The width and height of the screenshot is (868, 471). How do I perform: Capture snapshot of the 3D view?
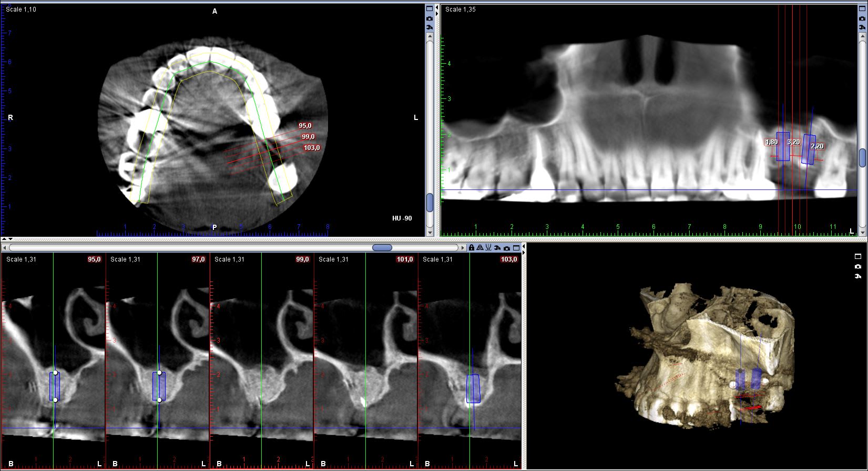pos(858,267)
